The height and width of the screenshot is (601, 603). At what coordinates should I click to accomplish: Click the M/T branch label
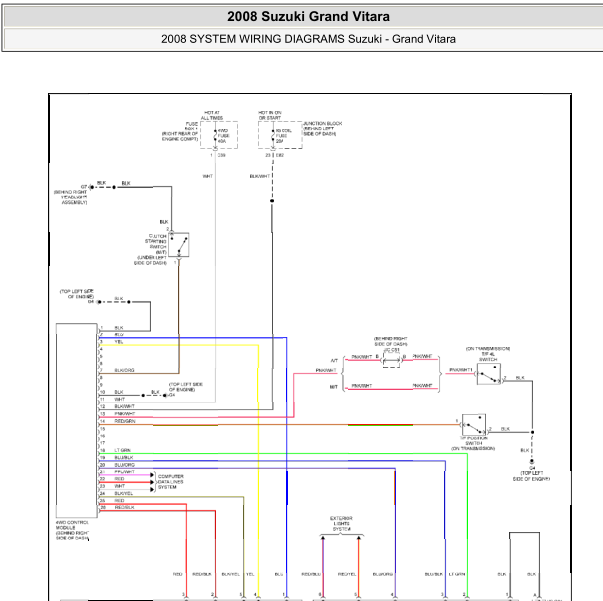(x=334, y=387)
